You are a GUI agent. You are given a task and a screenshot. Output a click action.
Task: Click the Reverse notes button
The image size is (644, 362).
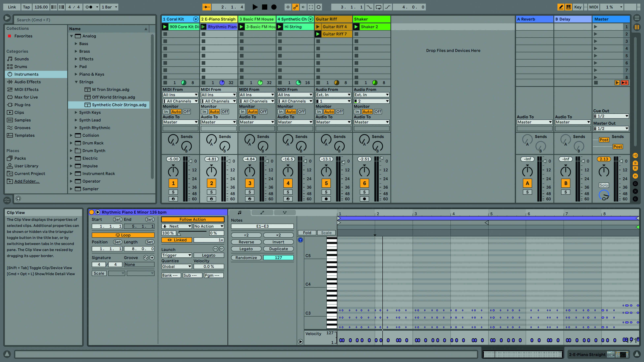[246, 242]
